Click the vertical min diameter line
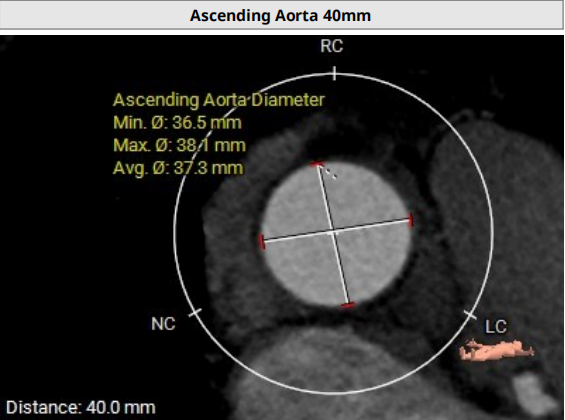Screen dimensions: 565x420 click(x=333, y=235)
